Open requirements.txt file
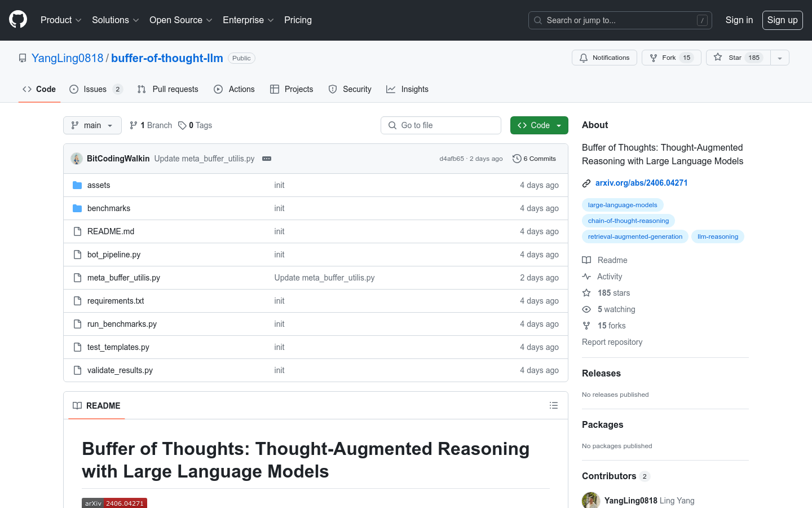The height and width of the screenshot is (508, 812). (116, 301)
